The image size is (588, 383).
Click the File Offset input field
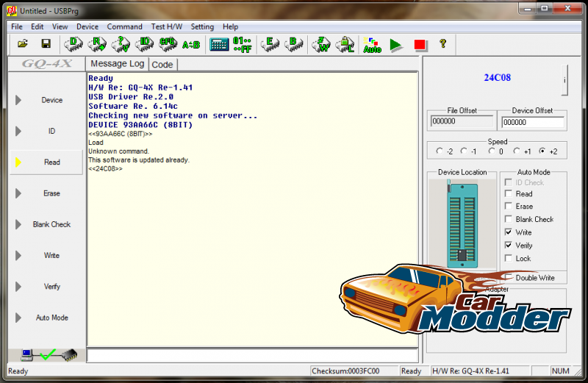[462, 121]
